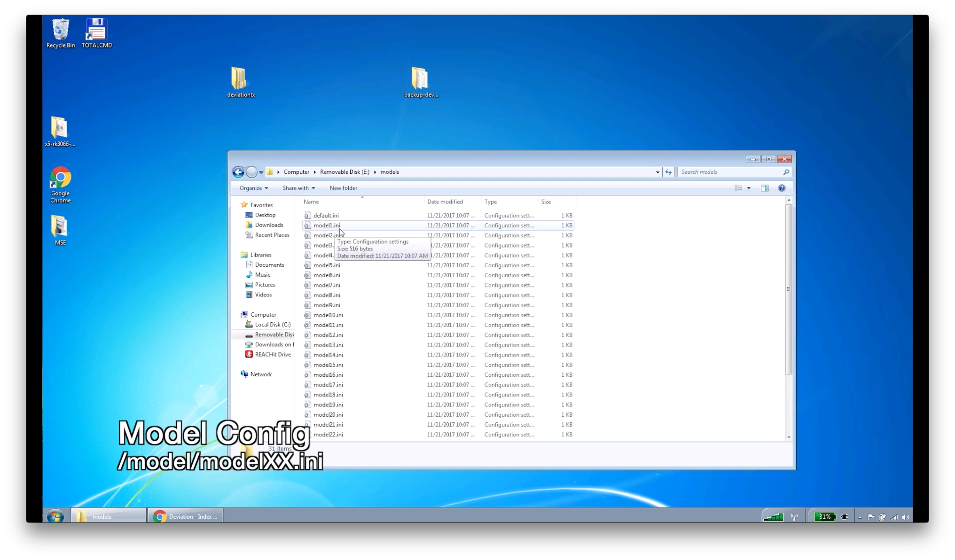Select the model1.ini file
The height and width of the screenshot is (560, 955).
[438, 226]
